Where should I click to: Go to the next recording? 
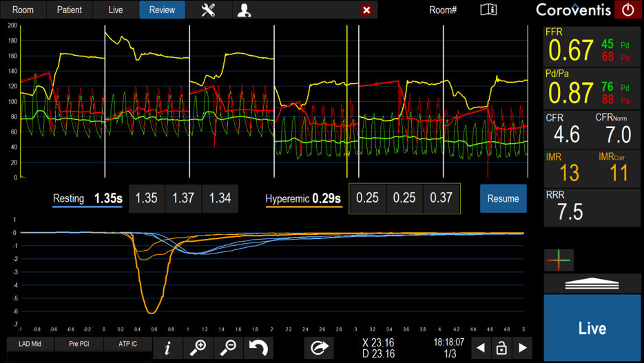pyautogui.click(x=523, y=348)
